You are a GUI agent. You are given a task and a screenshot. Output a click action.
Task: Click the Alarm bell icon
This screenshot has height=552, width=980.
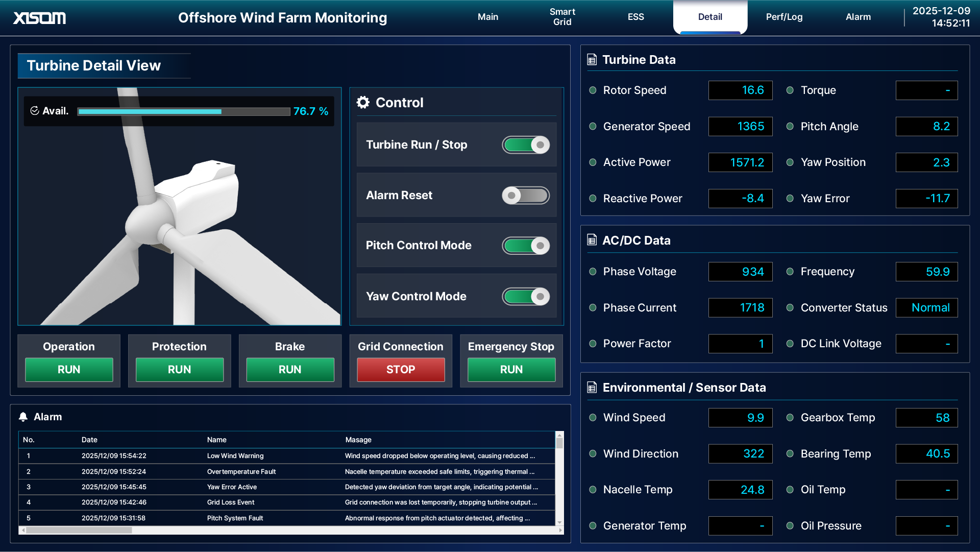23,417
